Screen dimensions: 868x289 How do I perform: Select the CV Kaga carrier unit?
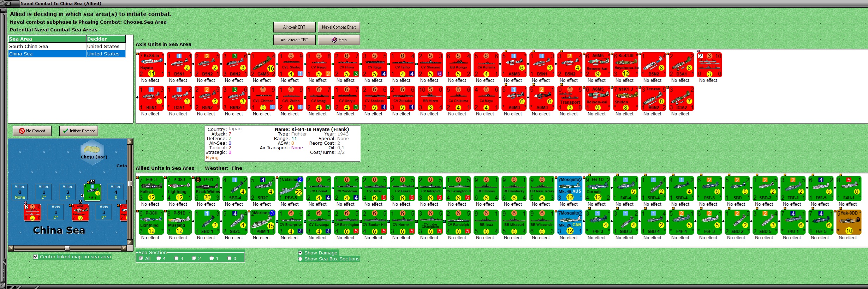(x=375, y=65)
